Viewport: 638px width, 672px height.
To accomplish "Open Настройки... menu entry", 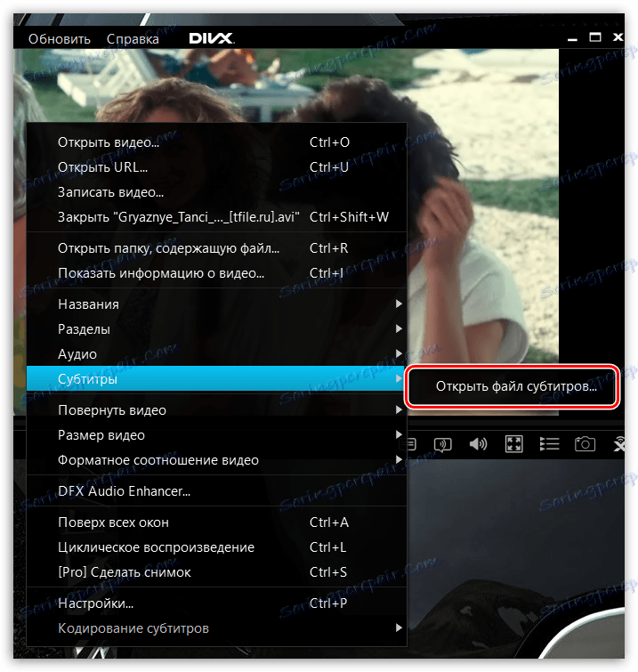I will coord(216,603).
